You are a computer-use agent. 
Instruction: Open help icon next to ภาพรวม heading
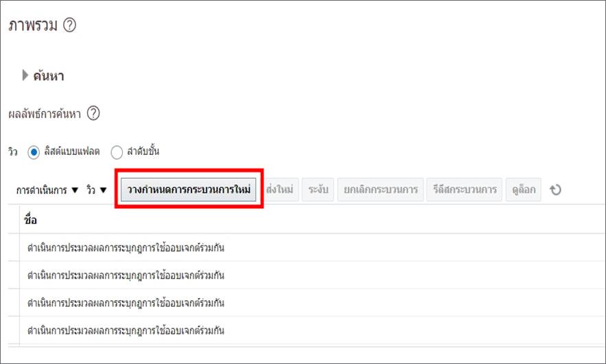(69, 25)
